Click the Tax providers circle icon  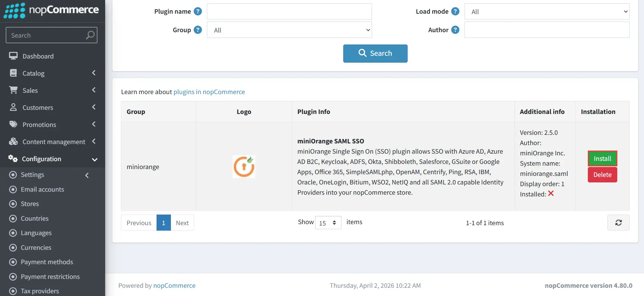tap(13, 291)
